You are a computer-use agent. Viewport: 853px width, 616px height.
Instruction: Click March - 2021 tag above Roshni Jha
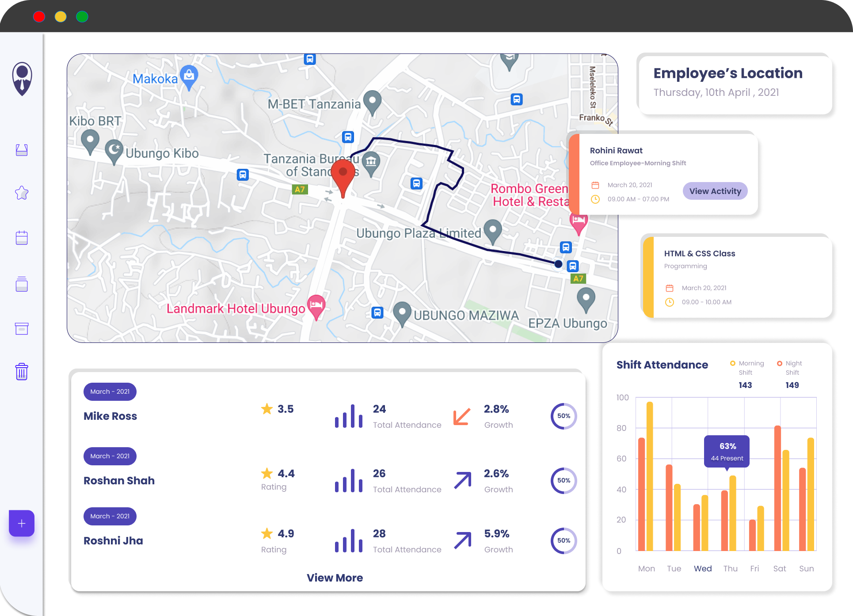110,516
